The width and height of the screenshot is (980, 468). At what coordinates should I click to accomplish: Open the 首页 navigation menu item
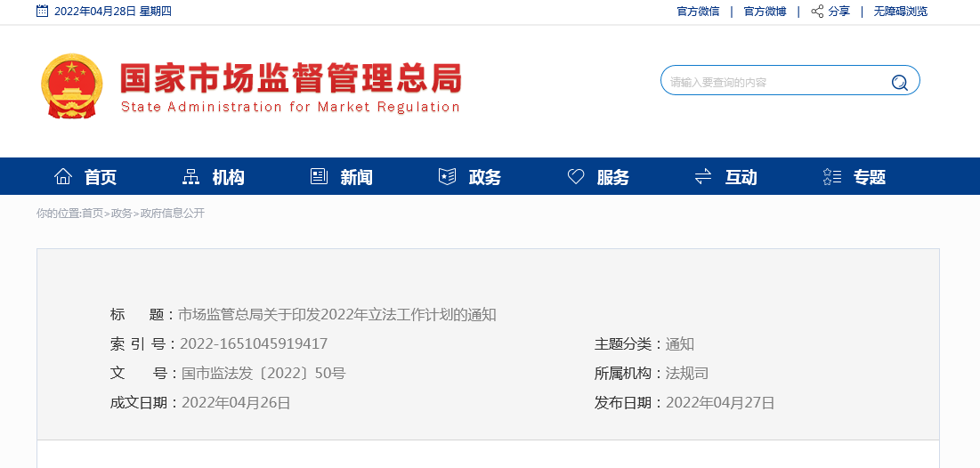tap(100, 177)
